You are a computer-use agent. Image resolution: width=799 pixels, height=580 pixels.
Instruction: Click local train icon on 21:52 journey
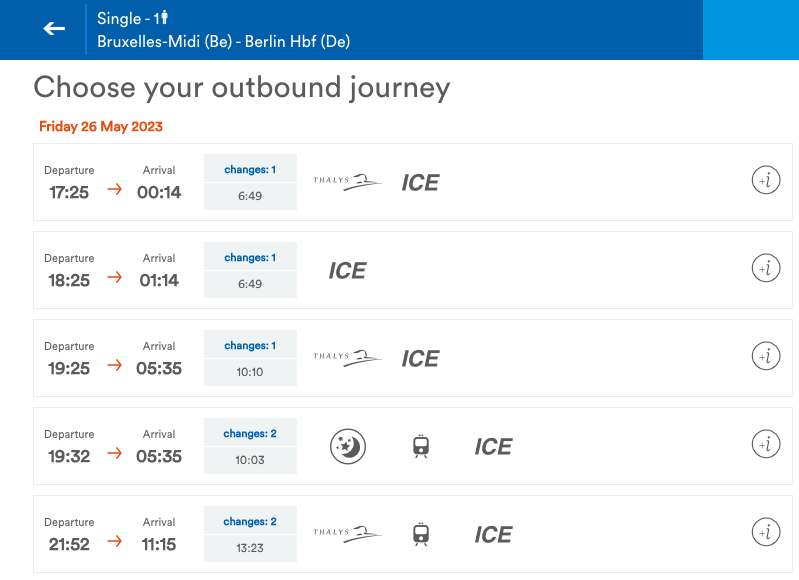(421, 534)
